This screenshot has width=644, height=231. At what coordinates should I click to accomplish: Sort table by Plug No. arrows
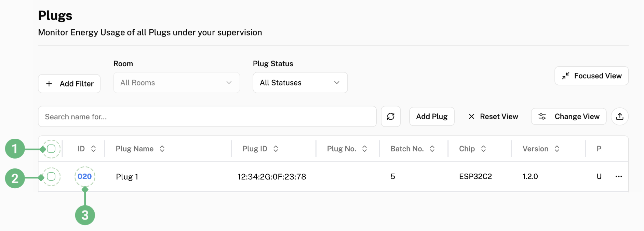[364, 149]
